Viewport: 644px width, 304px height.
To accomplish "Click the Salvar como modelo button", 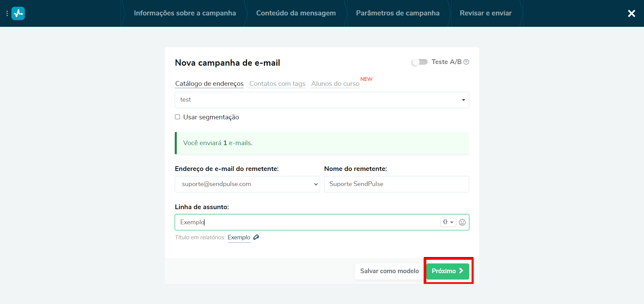I will (389, 271).
